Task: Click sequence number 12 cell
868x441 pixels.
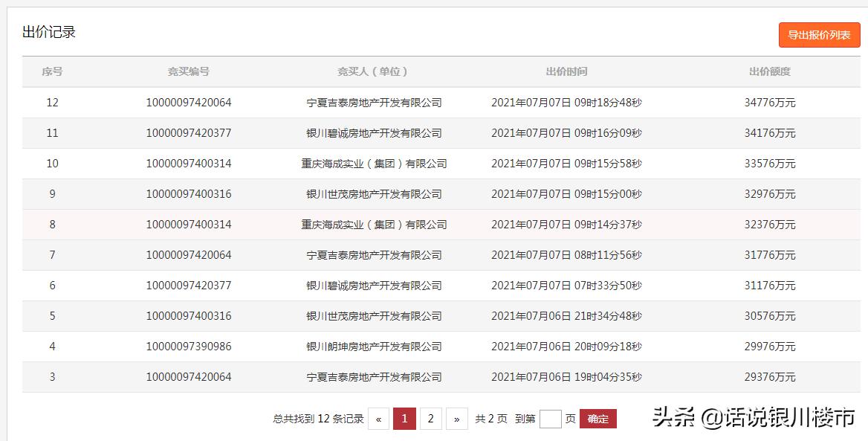Action: [52, 103]
